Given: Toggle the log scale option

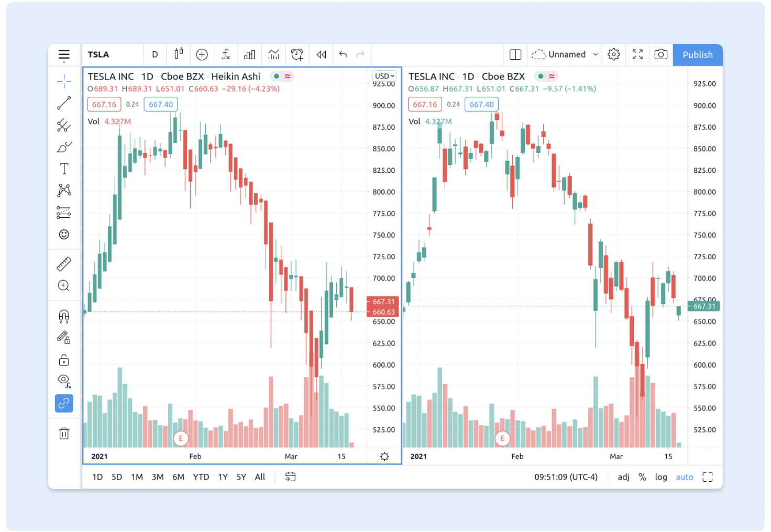Looking at the screenshot, I should (x=661, y=477).
